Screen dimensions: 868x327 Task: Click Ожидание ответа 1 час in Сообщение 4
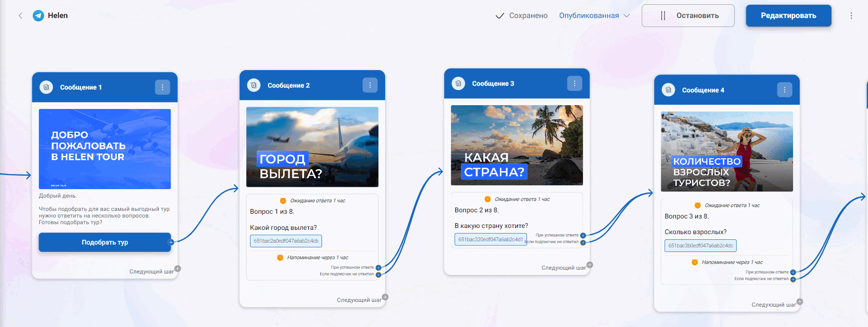pos(732,205)
